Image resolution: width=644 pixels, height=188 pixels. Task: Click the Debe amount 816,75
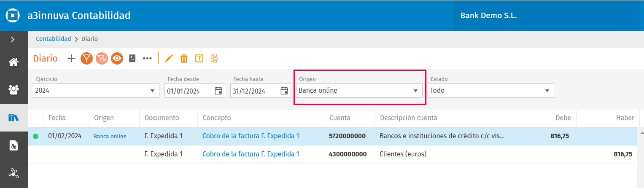click(560, 136)
